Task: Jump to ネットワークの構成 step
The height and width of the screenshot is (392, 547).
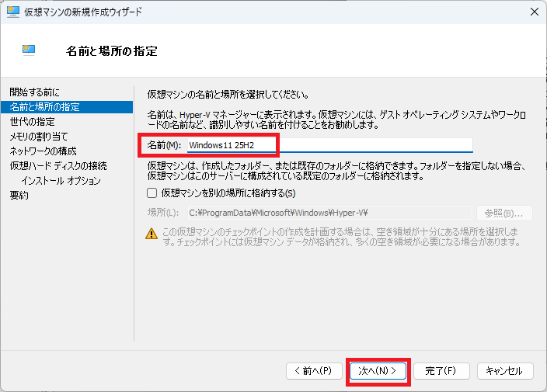Action: 43,151
